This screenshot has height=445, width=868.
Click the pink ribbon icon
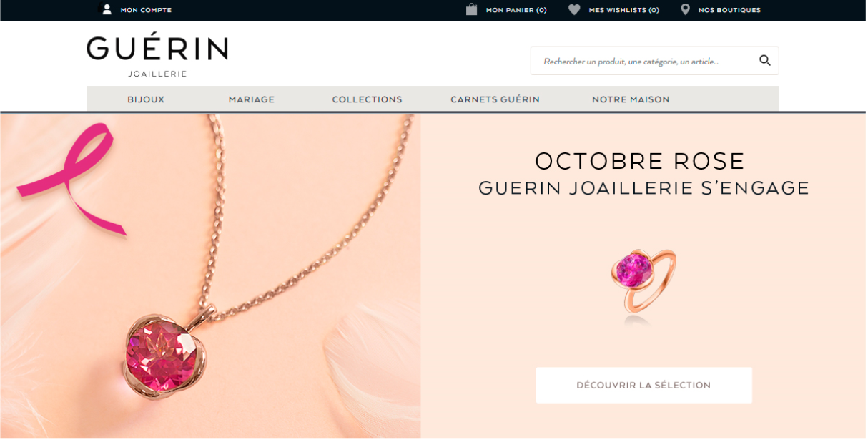[71, 179]
